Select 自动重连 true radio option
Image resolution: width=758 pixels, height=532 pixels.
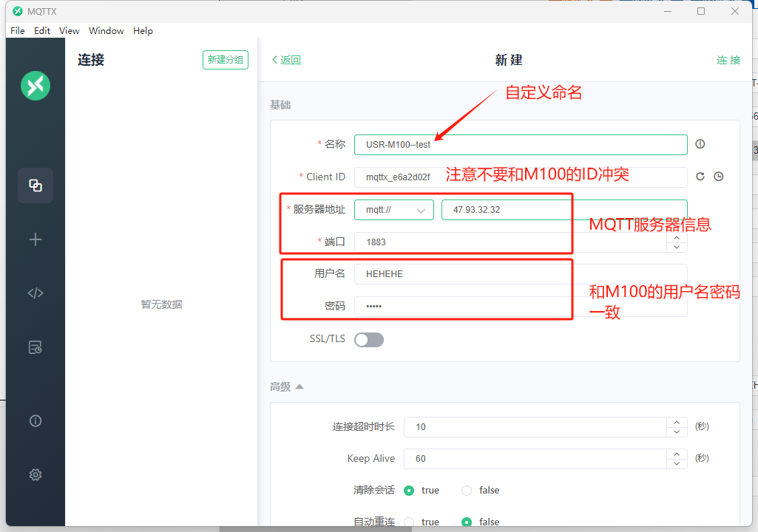(409, 522)
